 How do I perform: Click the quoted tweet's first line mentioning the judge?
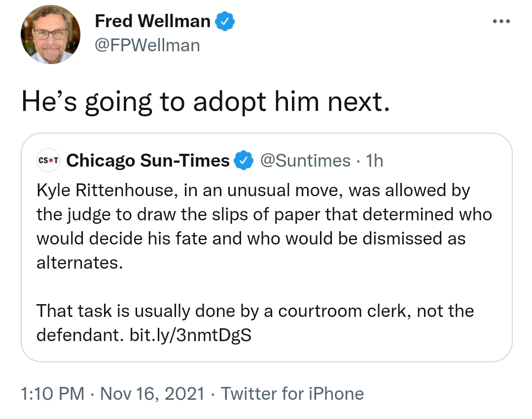tap(264, 214)
